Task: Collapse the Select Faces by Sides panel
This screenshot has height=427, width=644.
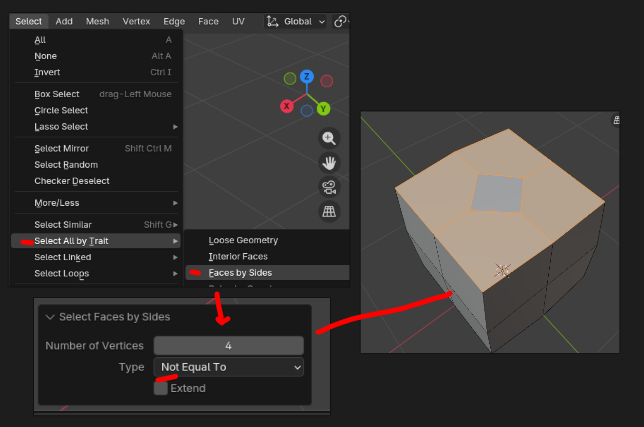Action: point(50,317)
